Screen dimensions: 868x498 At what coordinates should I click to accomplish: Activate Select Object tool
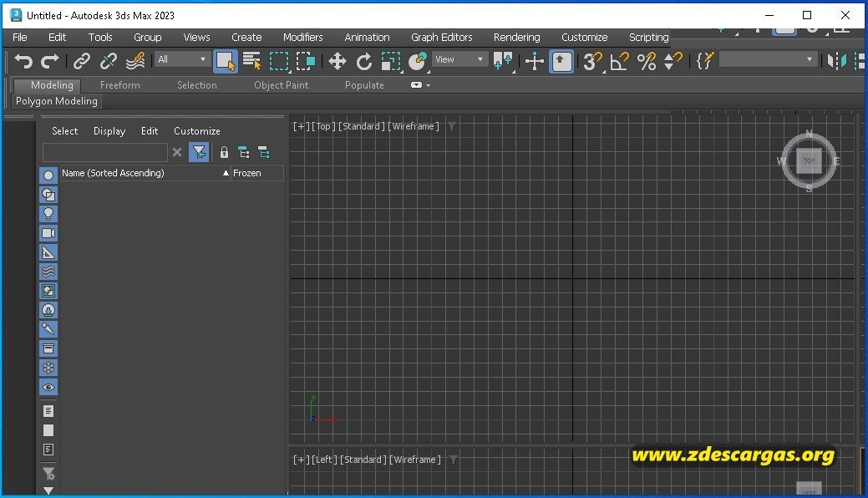(x=226, y=61)
